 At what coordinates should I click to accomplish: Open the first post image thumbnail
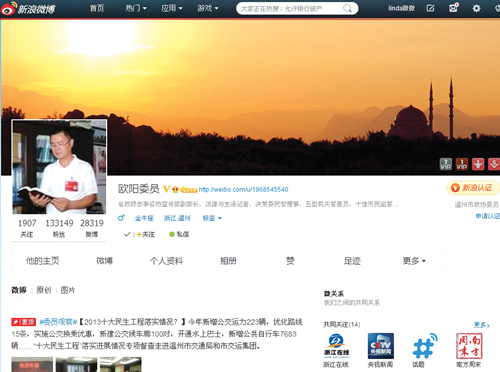tap(32, 365)
